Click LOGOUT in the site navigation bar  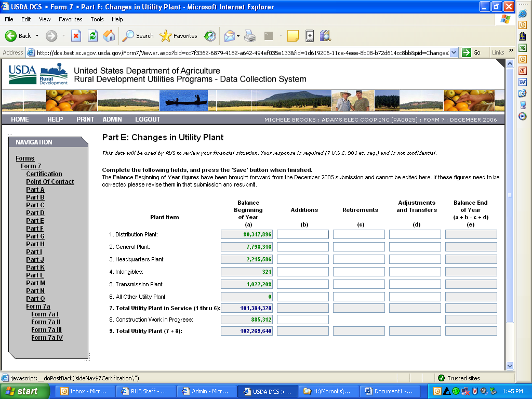pyautogui.click(x=148, y=119)
